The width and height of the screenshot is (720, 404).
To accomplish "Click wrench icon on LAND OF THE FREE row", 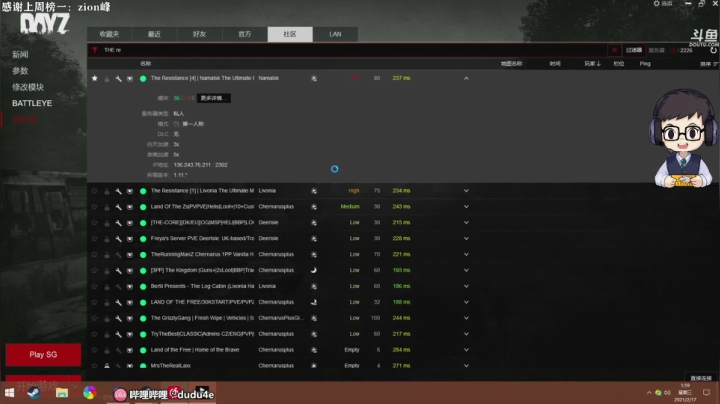I will [x=118, y=303].
